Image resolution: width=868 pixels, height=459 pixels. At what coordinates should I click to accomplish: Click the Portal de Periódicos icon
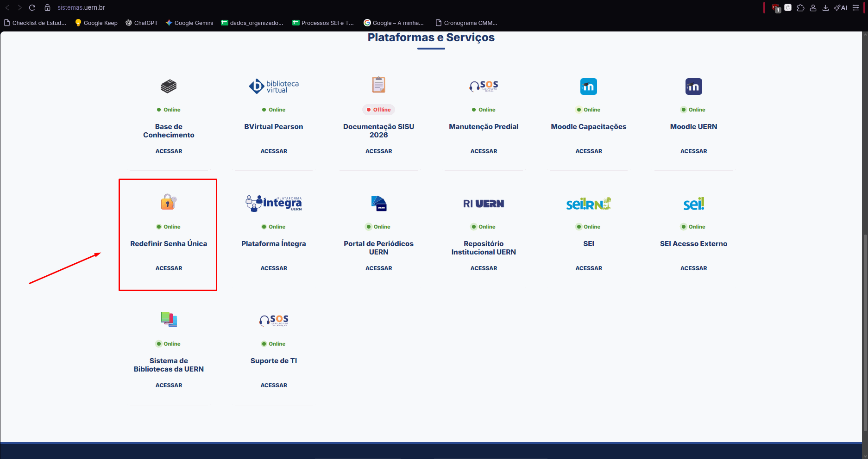click(378, 203)
